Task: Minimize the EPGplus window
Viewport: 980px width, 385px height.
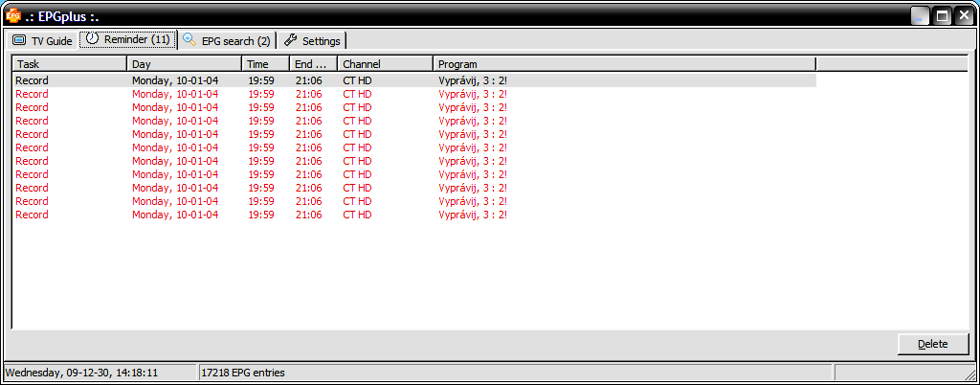Action: [920, 16]
